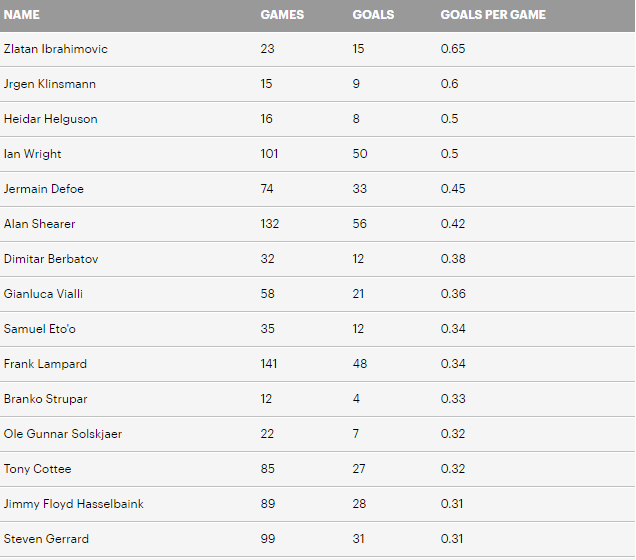
Task: Select Jimmy Floyd Hasselbaink's name
Action: pyautogui.click(x=74, y=504)
